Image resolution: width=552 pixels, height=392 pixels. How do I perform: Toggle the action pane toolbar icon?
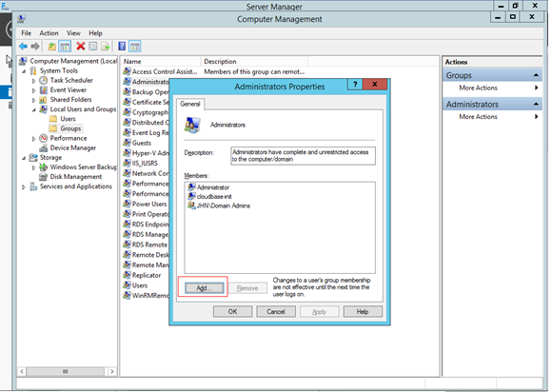[x=135, y=46]
